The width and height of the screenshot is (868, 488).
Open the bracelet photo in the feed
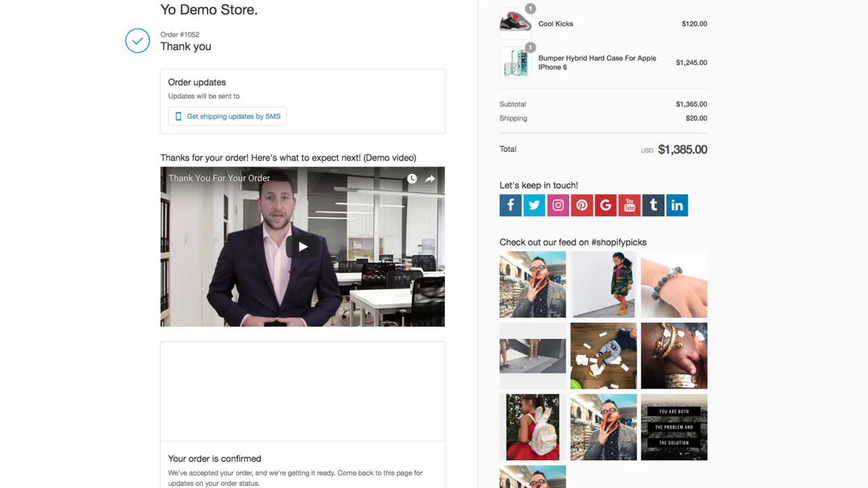pos(673,285)
